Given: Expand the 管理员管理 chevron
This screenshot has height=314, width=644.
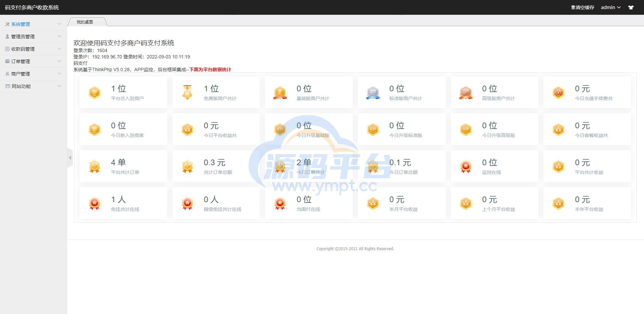Looking at the screenshot, I should tap(59, 36).
